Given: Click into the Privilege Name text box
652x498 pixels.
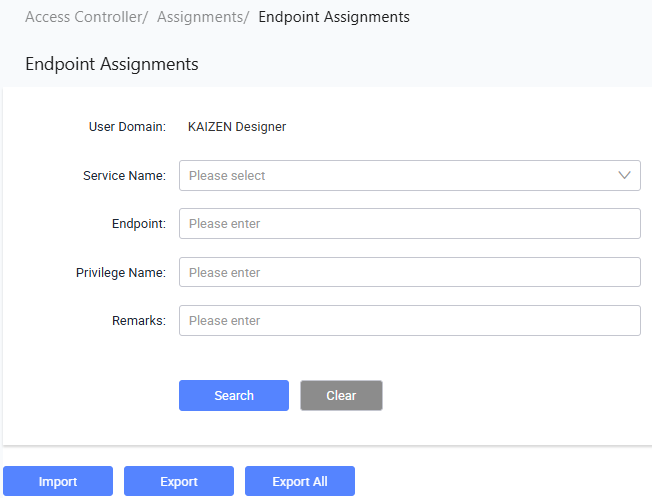Looking at the screenshot, I should point(410,272).
